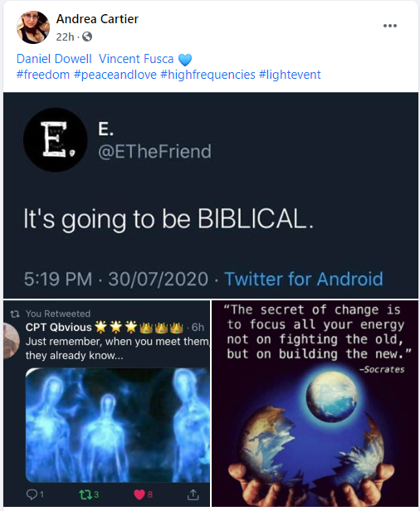Click the green retweet icon

point(85,494)
